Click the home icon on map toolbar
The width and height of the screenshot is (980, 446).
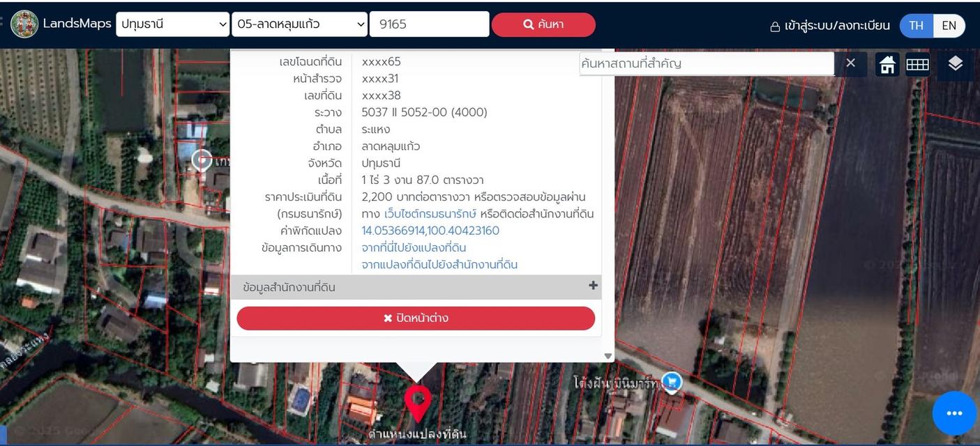click(x=887, y=64)
